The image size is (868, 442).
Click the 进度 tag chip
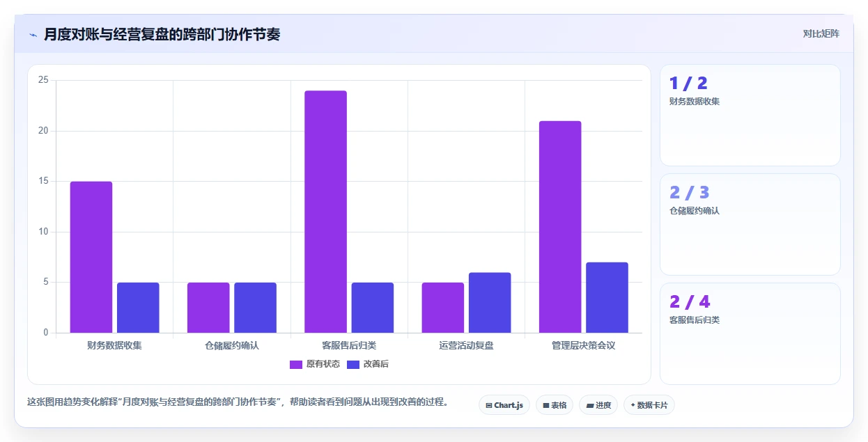tap(598, 405)
